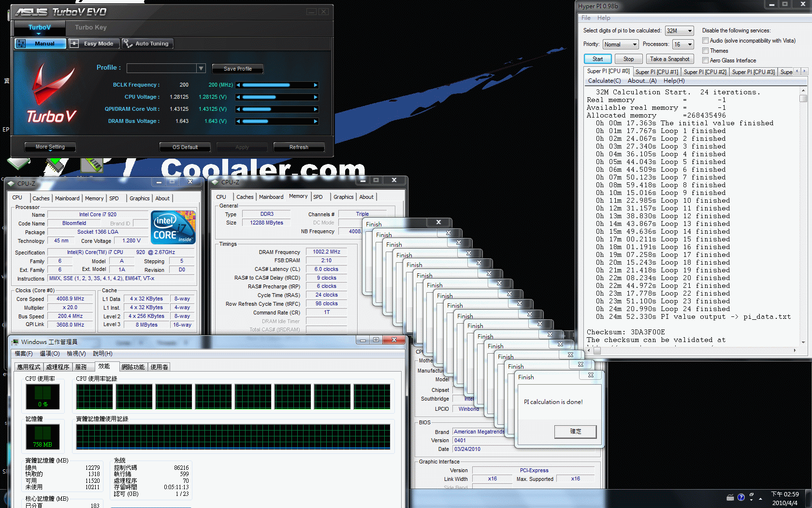Click the green RAM stick desktop icon

click(x=92, y=165)
